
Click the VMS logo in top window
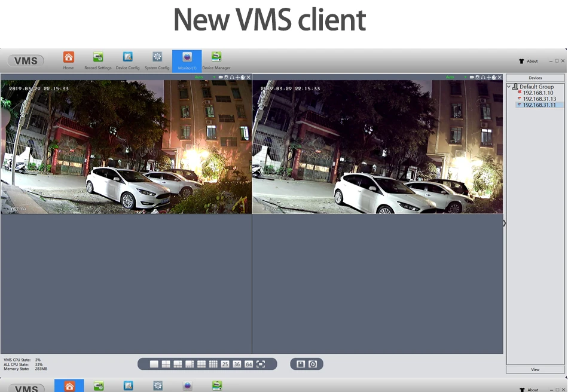(26, 61)
